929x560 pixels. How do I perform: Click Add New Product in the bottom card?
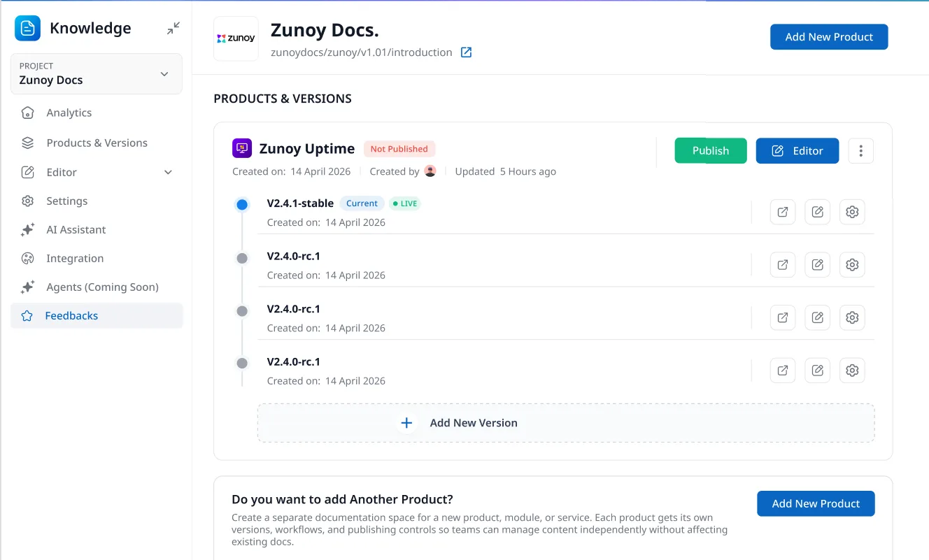tap(816, 503)
